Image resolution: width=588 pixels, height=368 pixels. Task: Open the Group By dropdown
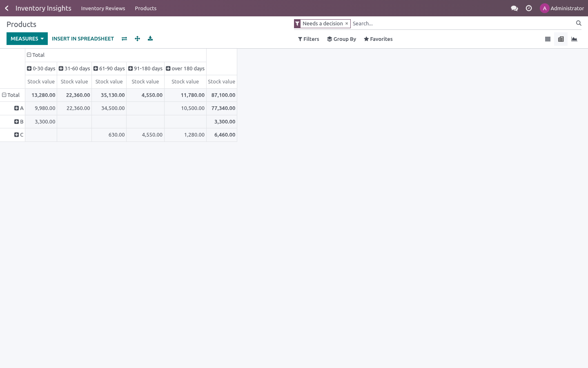tap(342, 39)
